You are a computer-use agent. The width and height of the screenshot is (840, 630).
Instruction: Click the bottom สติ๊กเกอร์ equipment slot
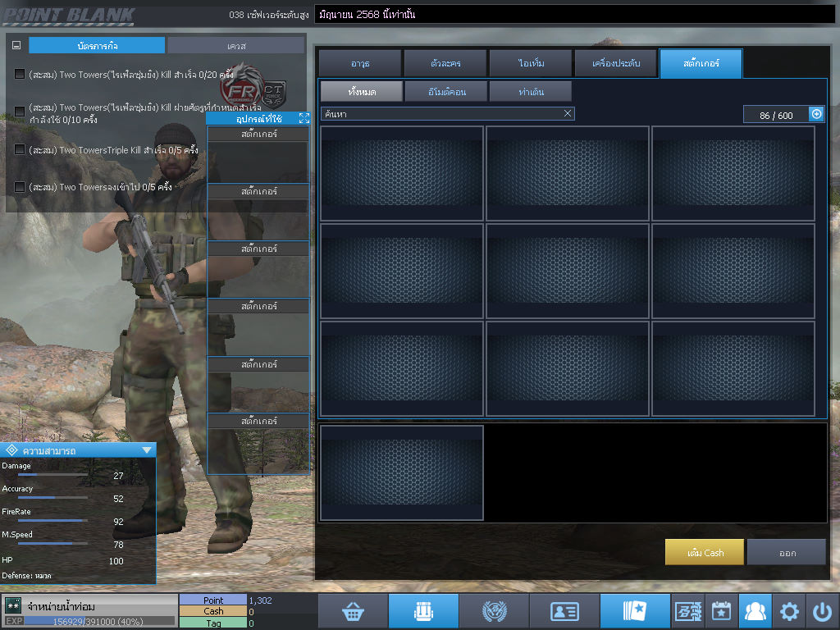coord(258,442)
